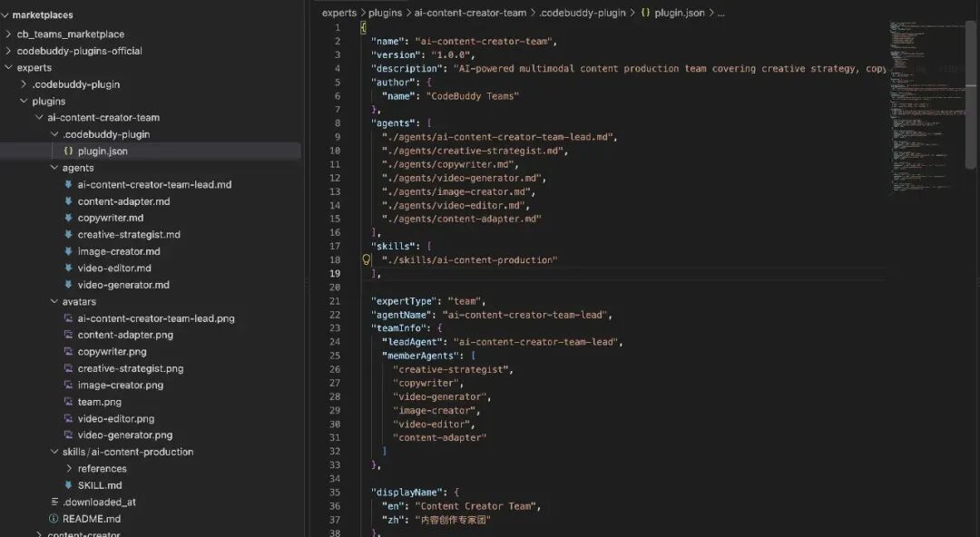
Task: Click .codebuddy-plugin in the breadcrumb
Action: (x=583, y=13)
